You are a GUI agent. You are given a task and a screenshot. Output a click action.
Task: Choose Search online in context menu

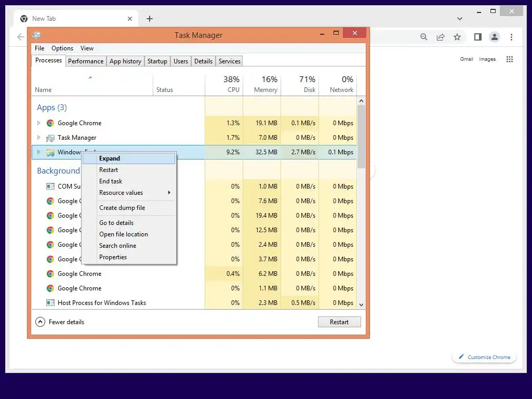[129, 246]
